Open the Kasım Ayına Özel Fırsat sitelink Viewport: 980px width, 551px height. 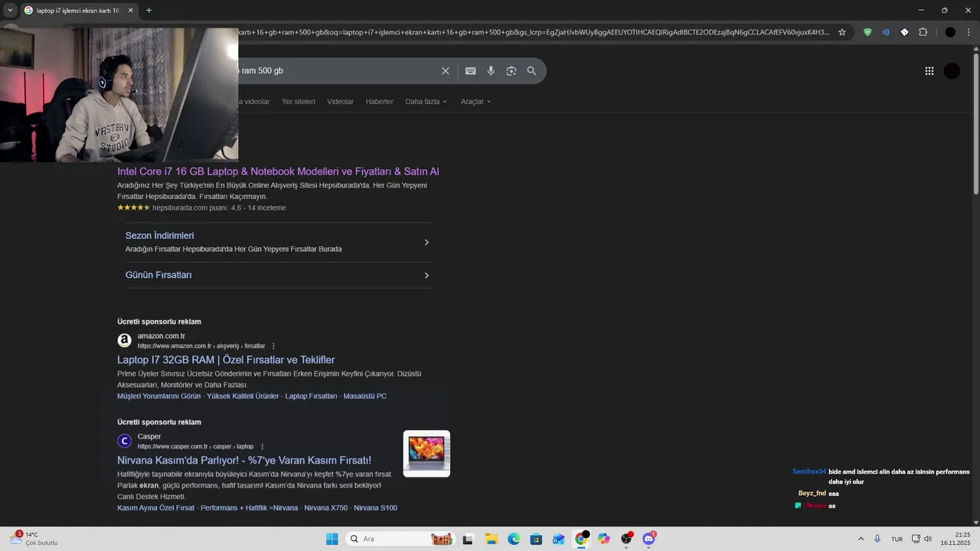click(156, 508)
